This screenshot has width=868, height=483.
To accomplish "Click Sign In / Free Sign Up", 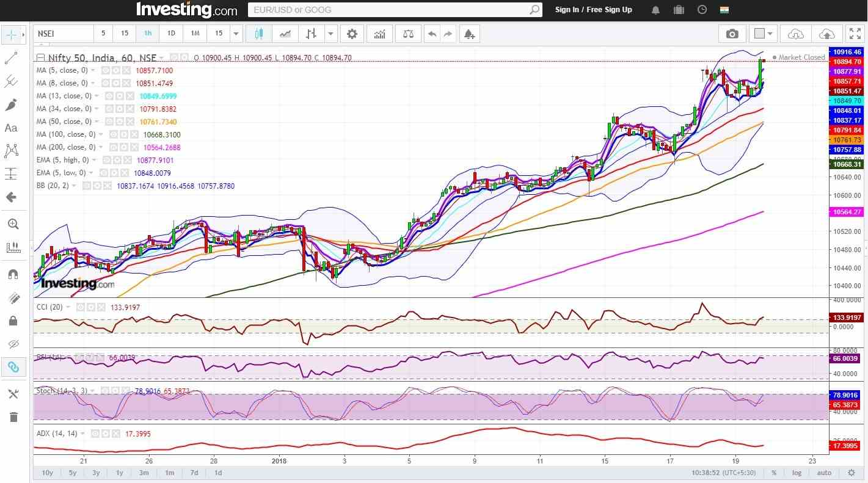I will (x=594, y=10).
